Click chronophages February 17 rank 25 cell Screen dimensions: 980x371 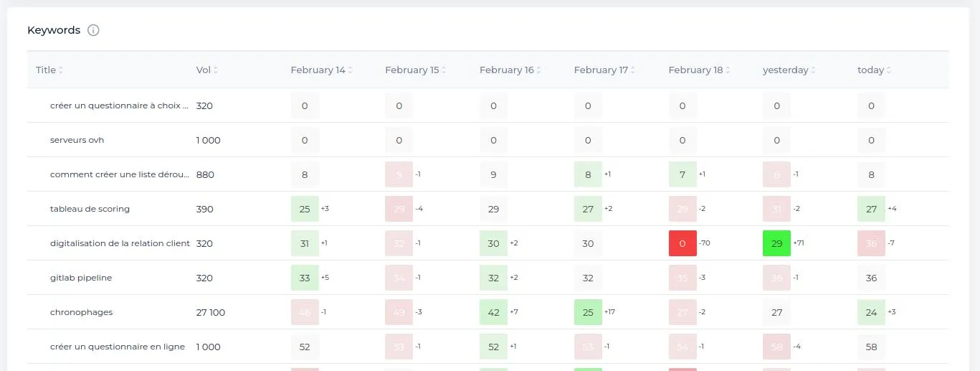click(588, 312)
